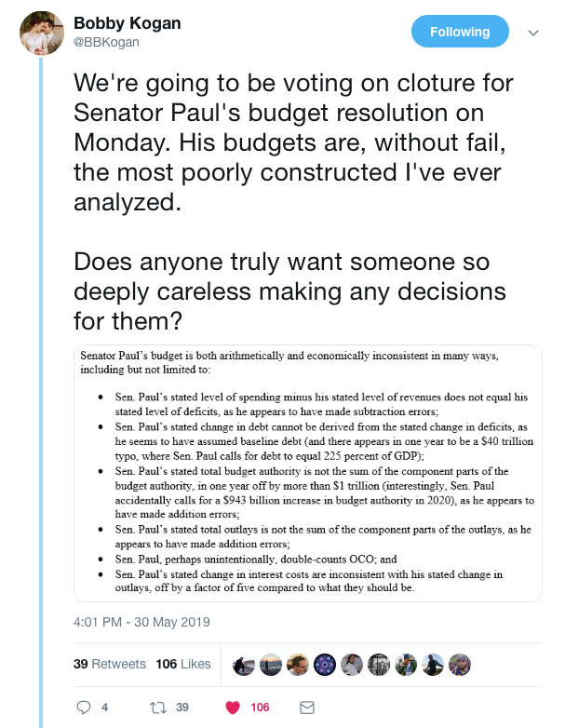Unlike the tweet via red heart icon

coord(233,708)
